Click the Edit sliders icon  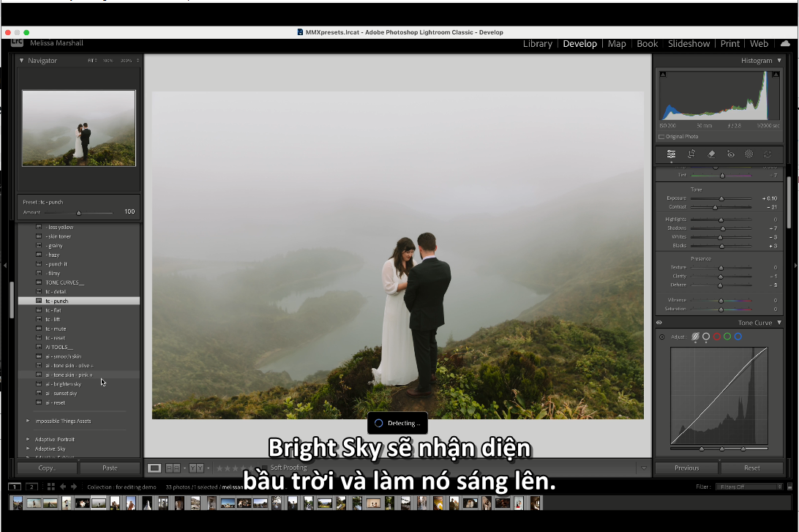pyautogui.click(x=671, y=154)
